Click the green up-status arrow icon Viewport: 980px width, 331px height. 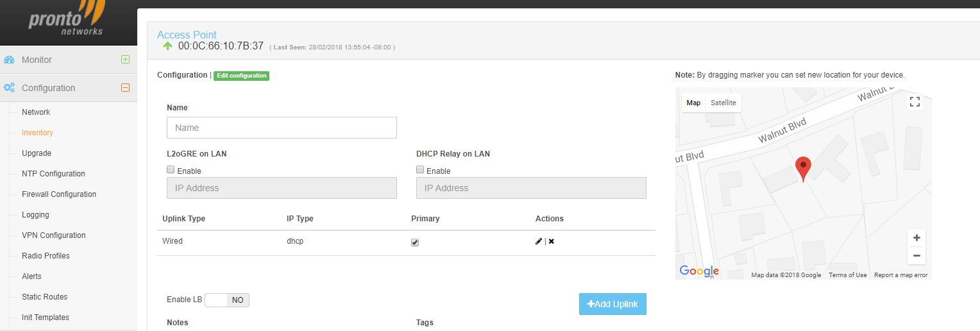click(x=167, y=46)
